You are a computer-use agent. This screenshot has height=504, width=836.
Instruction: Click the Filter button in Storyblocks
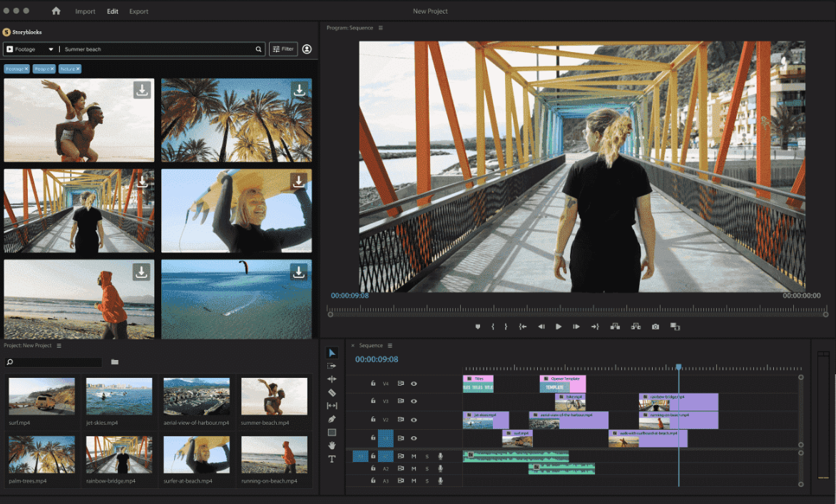tap(283, 48)
